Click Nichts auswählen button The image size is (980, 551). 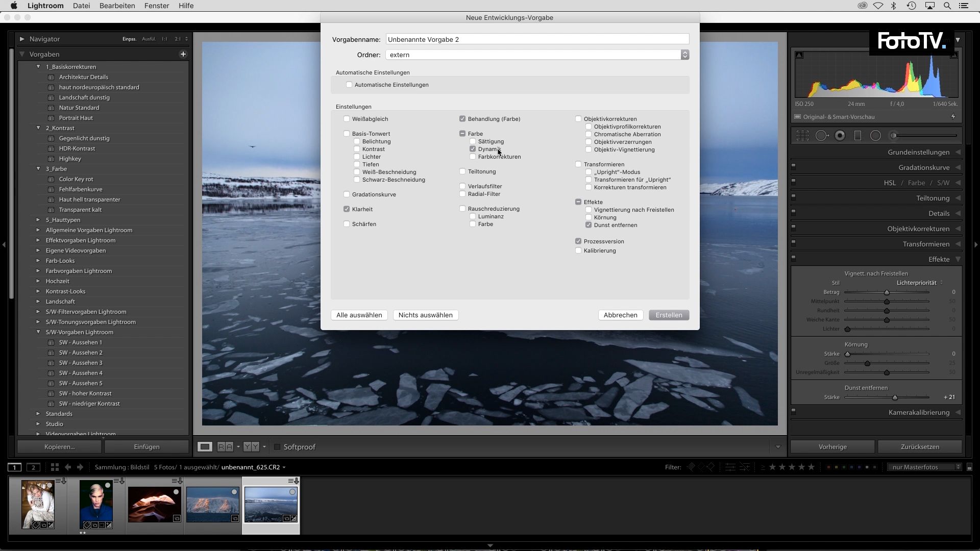(425, 315)
